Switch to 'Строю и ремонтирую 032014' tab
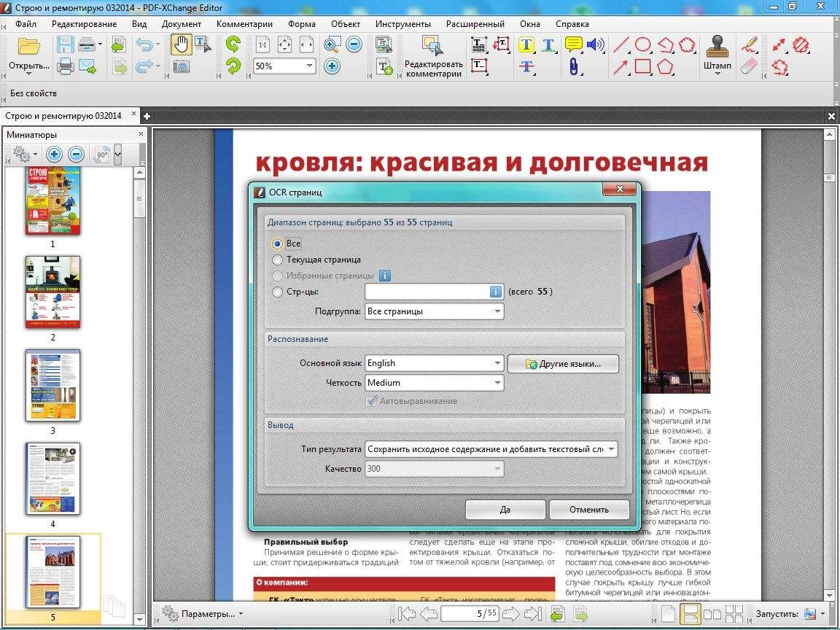Viewport: 840px width, 630px height. coord(63,116)
